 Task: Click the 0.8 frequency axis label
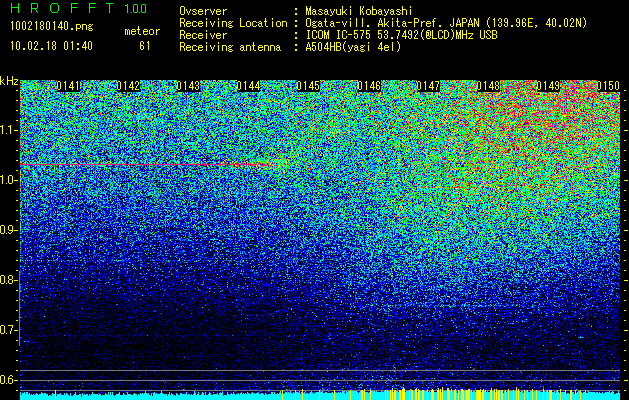click(x=8, y=280)
